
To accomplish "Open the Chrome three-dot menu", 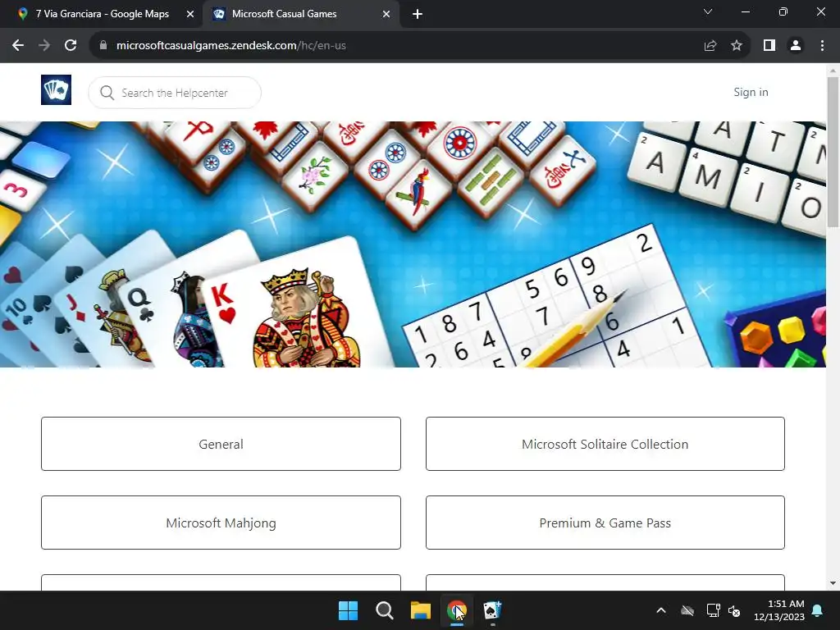I will pyautogui.click(x=822, y=46).
